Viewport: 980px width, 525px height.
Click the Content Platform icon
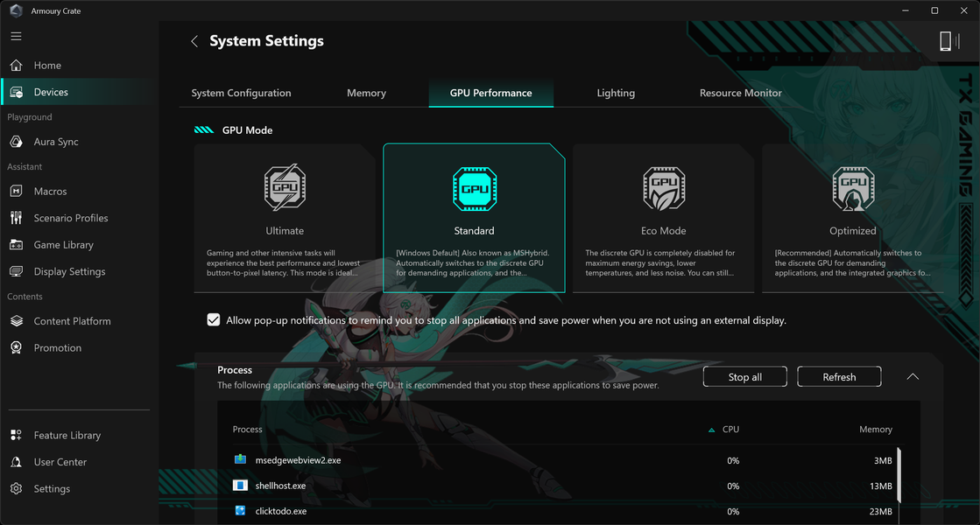pos(17,321)
